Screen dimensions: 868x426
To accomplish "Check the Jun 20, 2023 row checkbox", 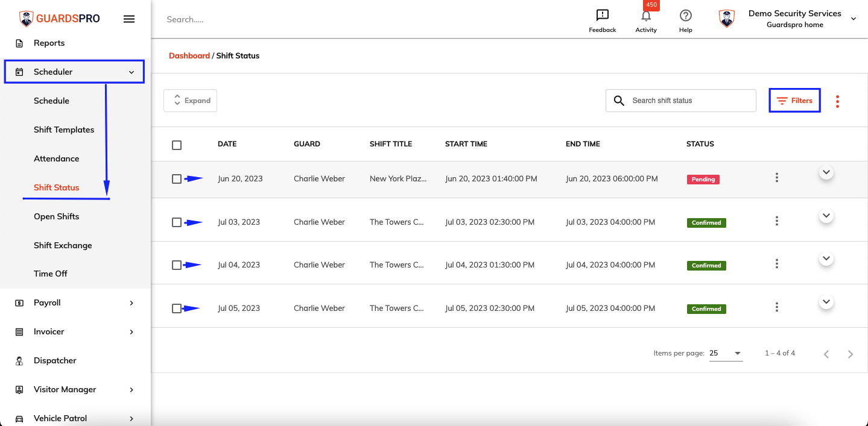I will (177, 179).
